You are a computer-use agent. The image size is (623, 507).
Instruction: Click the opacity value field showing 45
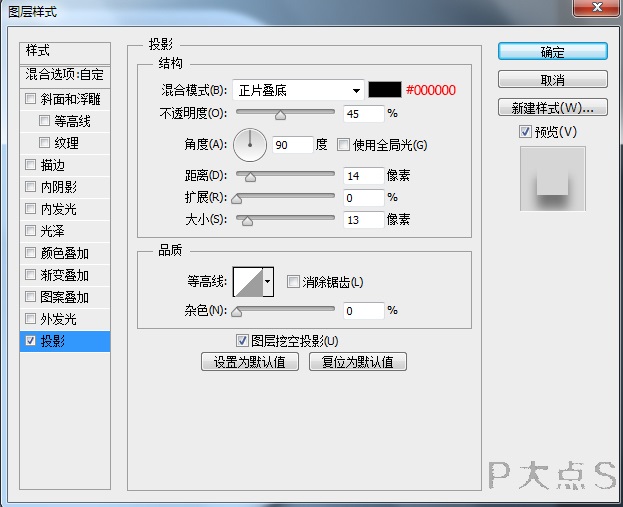(x=364, y=114)
